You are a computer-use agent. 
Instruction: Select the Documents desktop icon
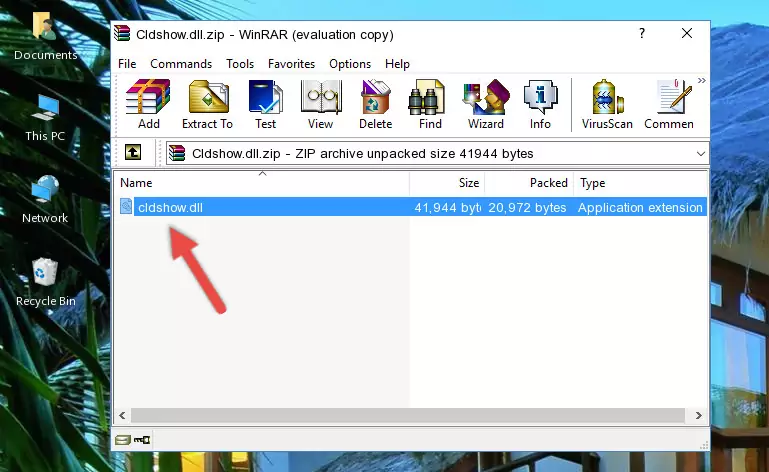click(45, 37)
